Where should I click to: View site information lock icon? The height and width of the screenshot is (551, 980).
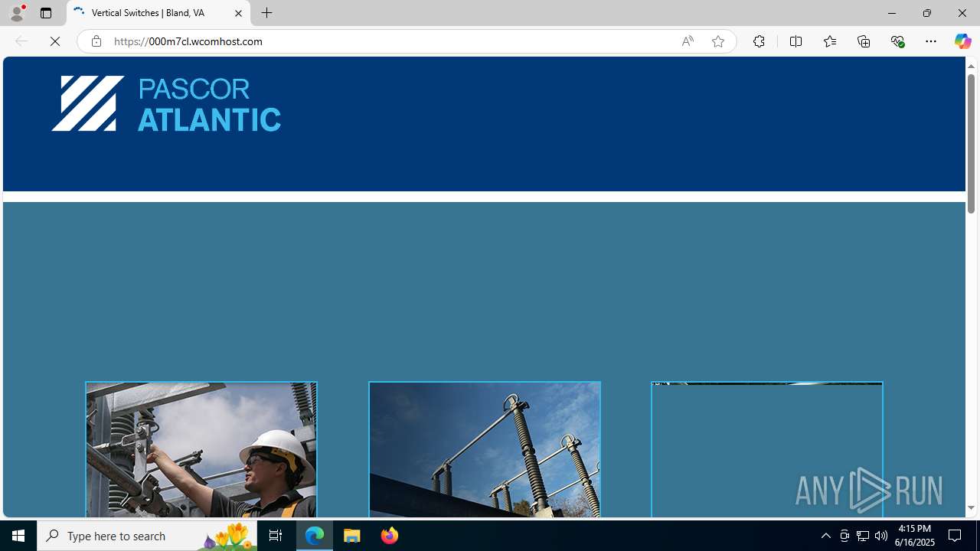point(96,41)
